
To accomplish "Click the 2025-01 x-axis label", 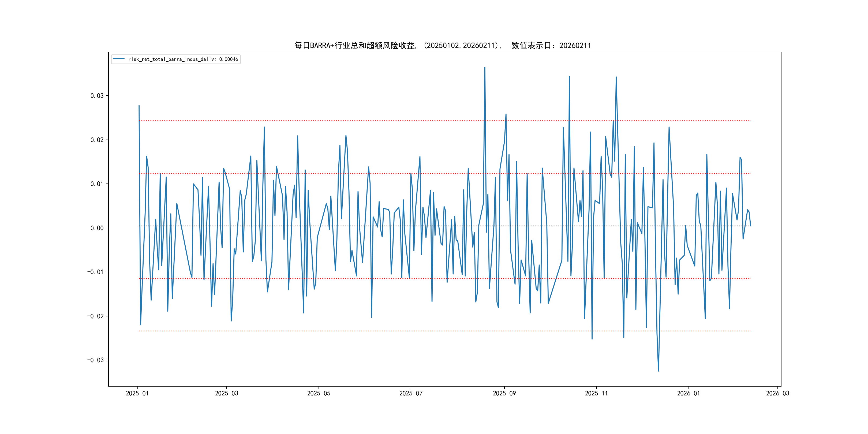I will coord(137,393).
